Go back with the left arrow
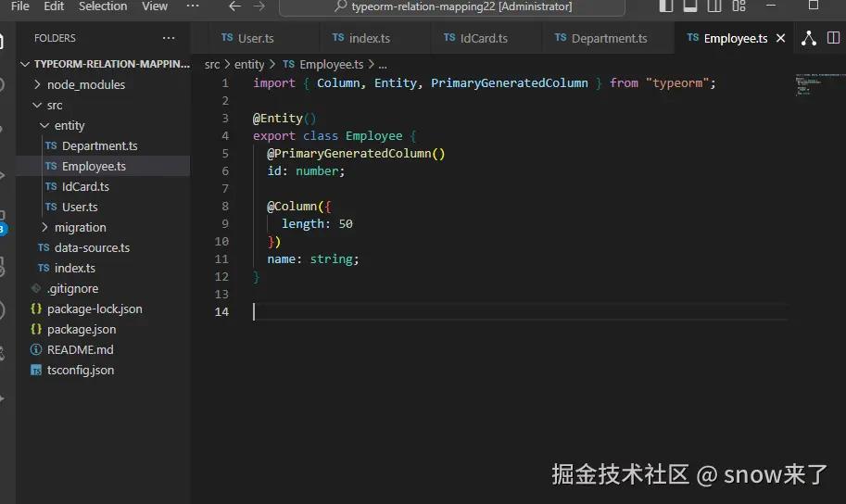 coord(234,6)
